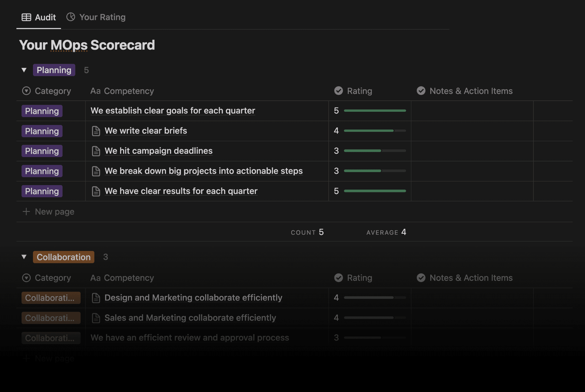Open 'We hit campaign deadlines' page
The image size is (585, 392).
pyautogui.click(x=159, y=151)
